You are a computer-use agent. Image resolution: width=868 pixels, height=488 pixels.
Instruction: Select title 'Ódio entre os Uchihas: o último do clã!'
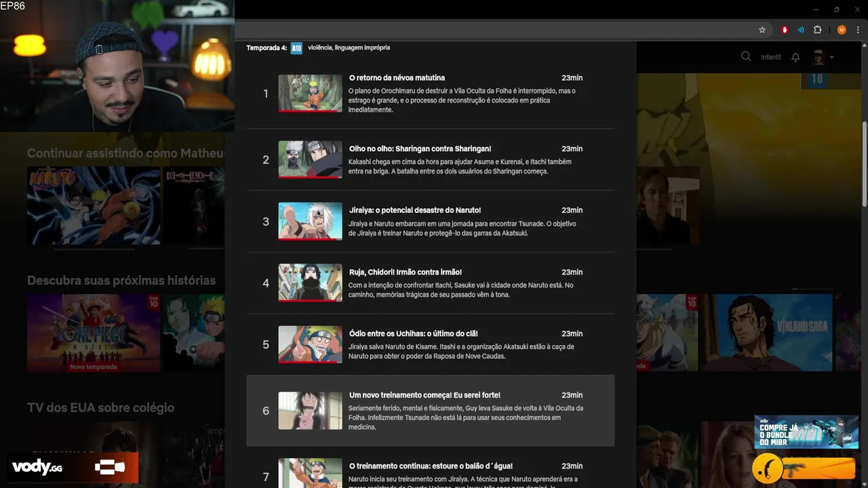[414, 334]
